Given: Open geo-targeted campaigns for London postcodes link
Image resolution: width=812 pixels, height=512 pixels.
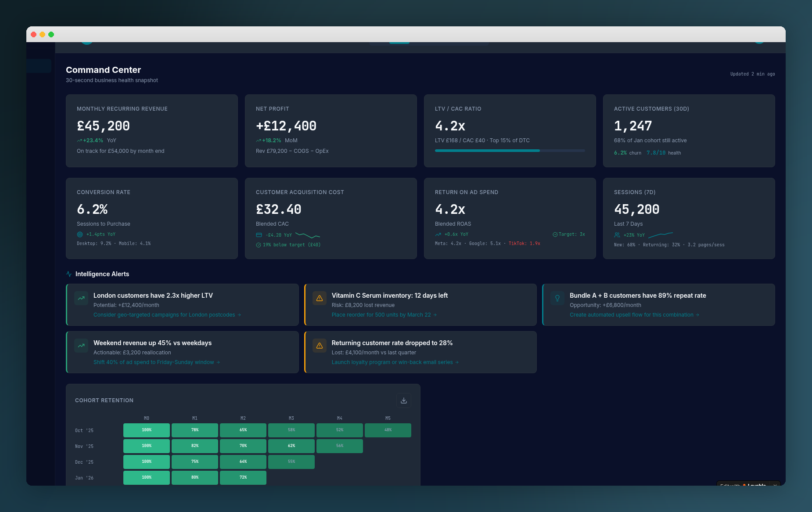Looking at the screenshot, I should point(167,315).
